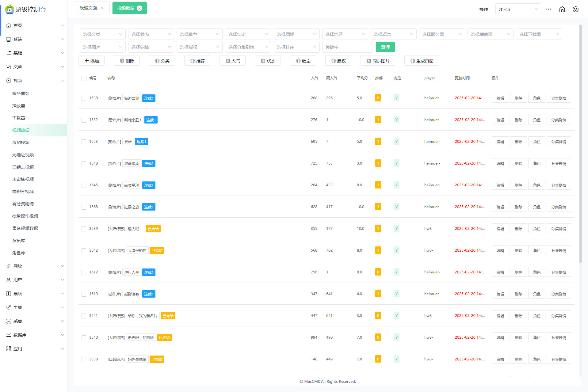The width and height of the screenshot is (588, 392).
Task: Click the trash icon Delete toolbar button
Action: pyautogui.click(x=127, y=61)
